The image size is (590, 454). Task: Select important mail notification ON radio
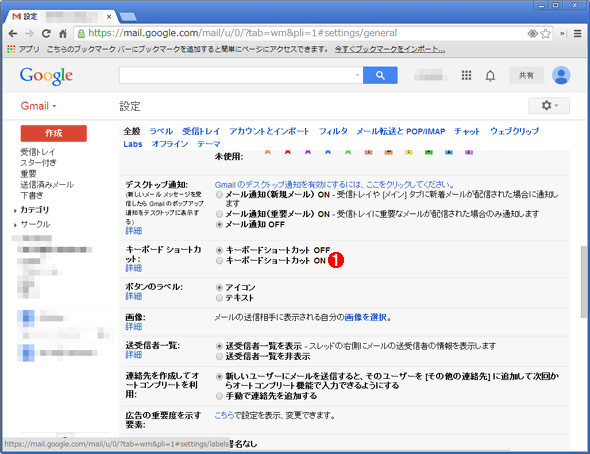[219, 214]
